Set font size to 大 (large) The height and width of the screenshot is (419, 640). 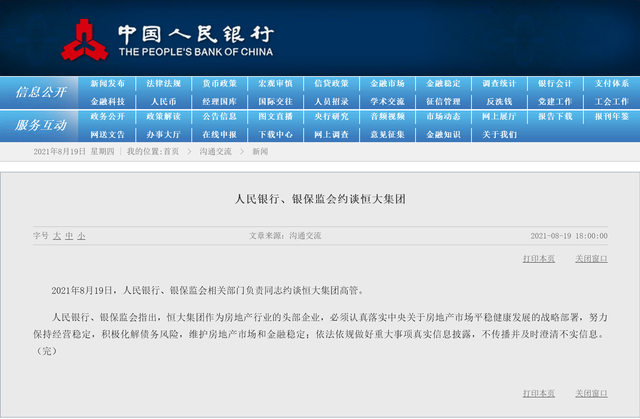click(x=57, y=236)
